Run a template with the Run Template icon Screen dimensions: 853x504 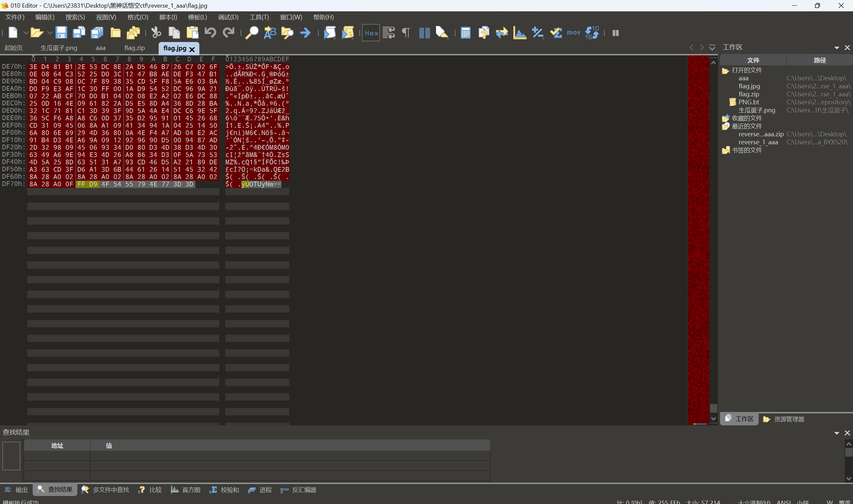pos(348,33)
